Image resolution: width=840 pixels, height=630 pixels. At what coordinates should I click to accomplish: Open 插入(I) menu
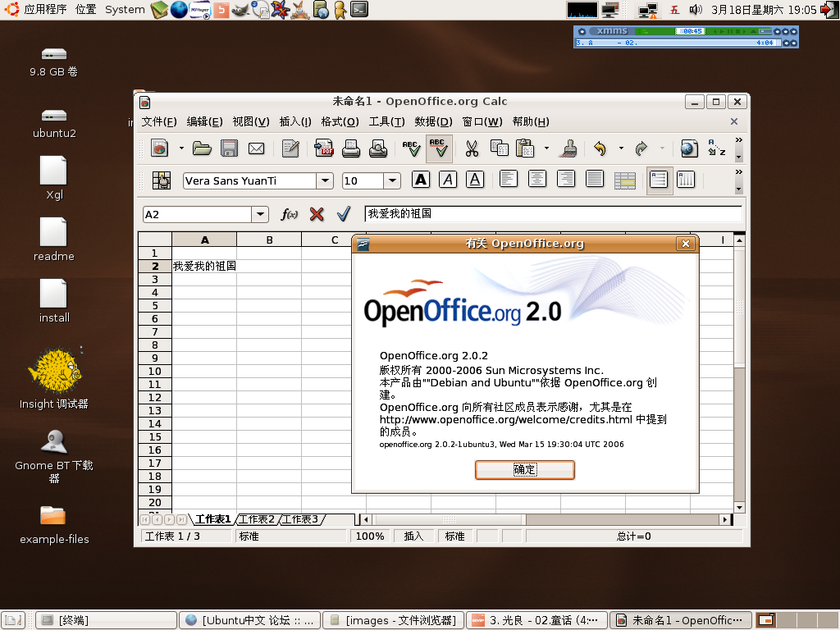(x=295, y=122)
